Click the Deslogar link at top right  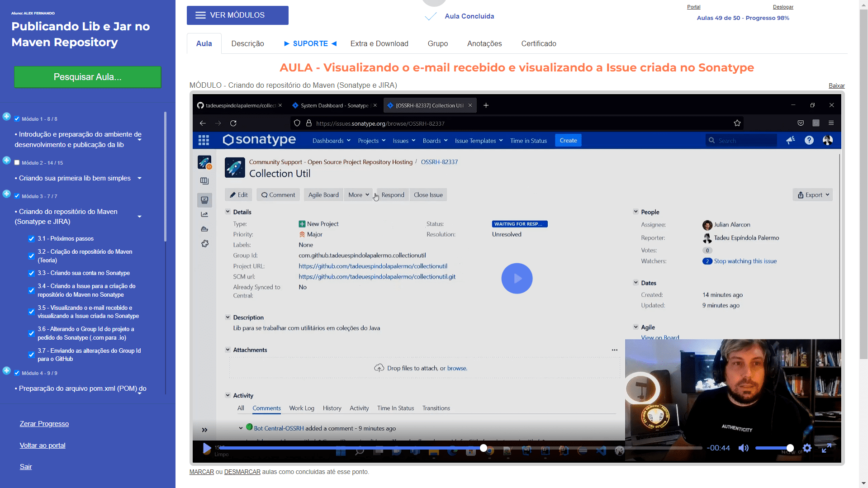[x=783, y=7]
